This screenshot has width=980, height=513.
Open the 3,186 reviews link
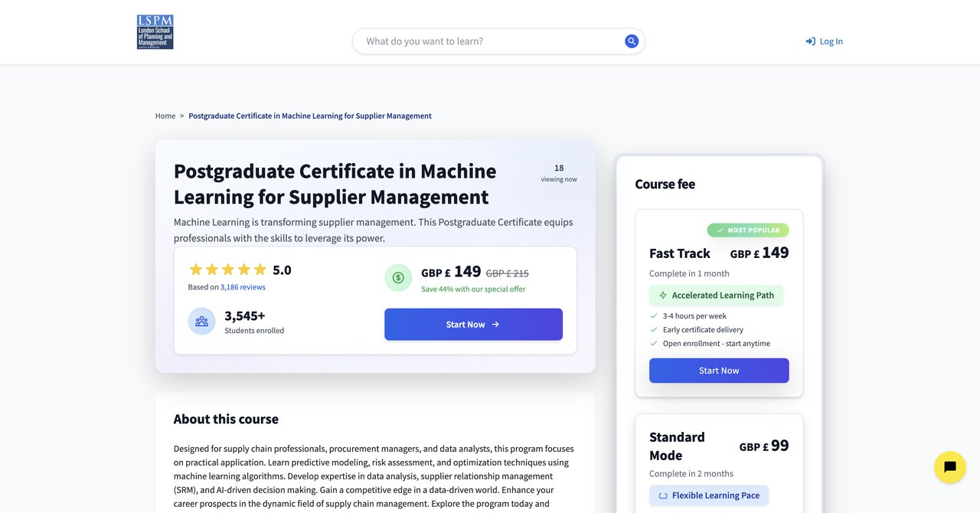243,287
